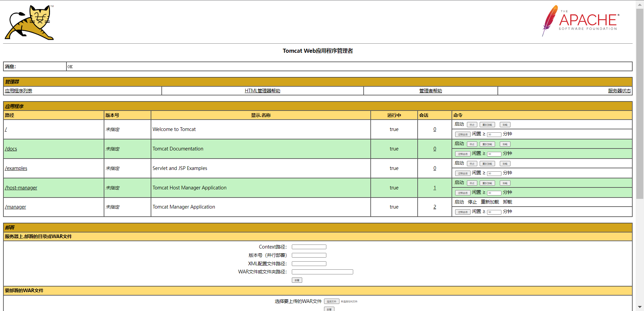Click the 未选择任何文件 status text
The image size is (644, 311).
[349, 302]
